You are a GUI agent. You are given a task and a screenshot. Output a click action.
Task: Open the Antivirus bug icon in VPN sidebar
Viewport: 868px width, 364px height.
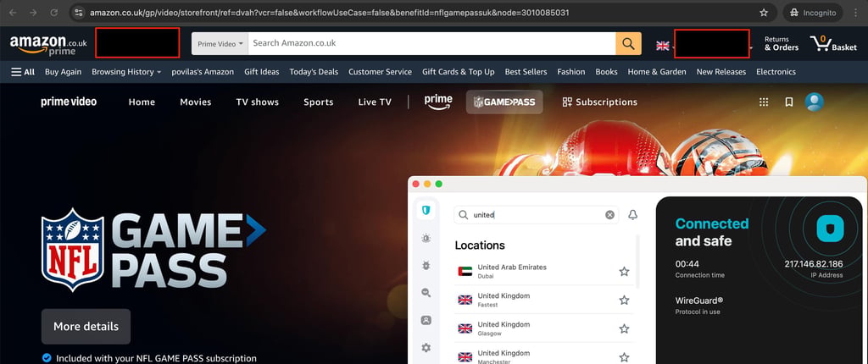[x=426, y=266]
